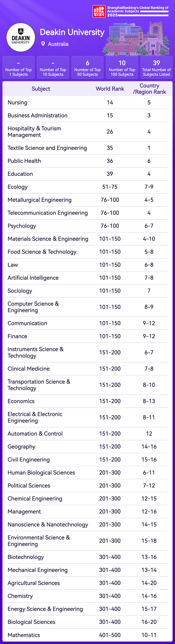The image size is (175, 644).
Task: Select the Business Administration subject
Action: [37, 116]
